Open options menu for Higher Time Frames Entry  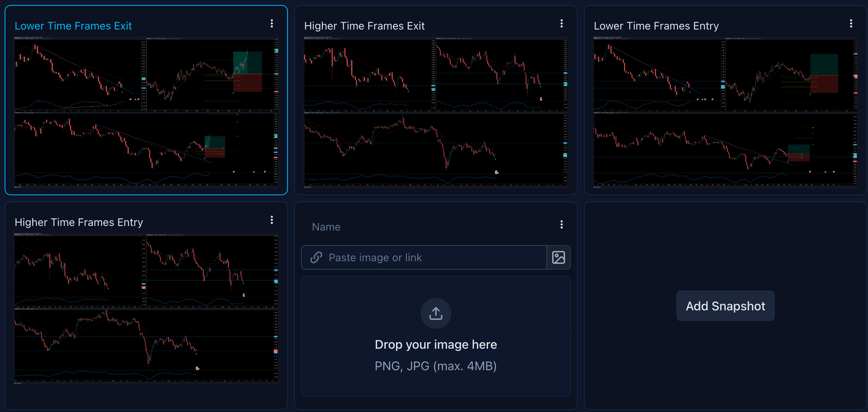pos(272,220)
